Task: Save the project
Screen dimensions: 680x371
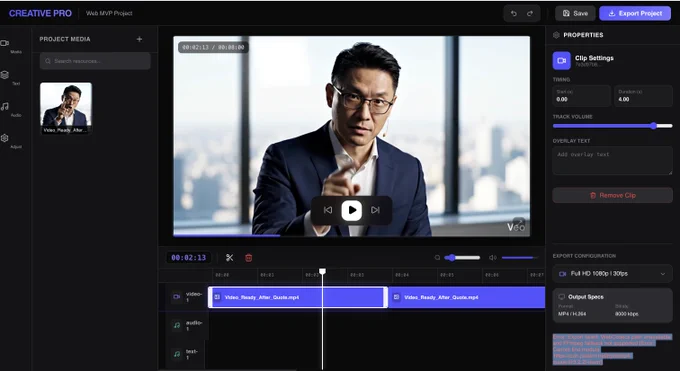Action: coord(575,13)
